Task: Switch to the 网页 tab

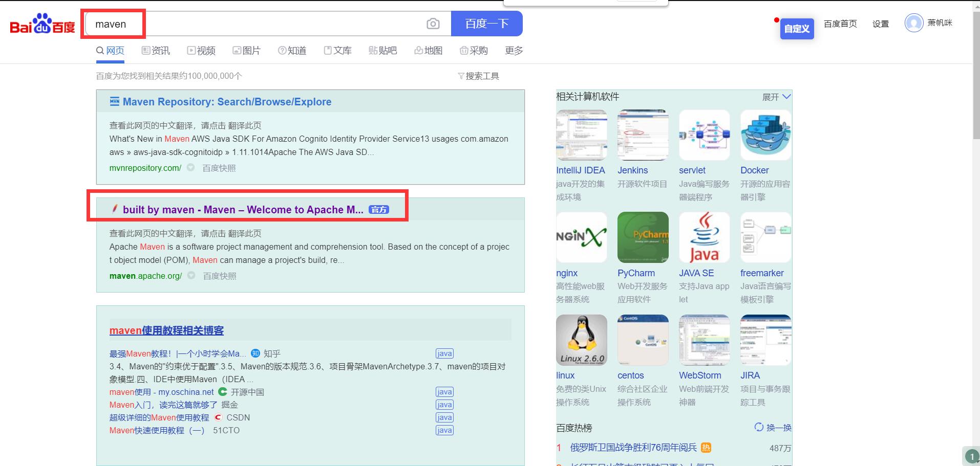Action: point(110,50)
